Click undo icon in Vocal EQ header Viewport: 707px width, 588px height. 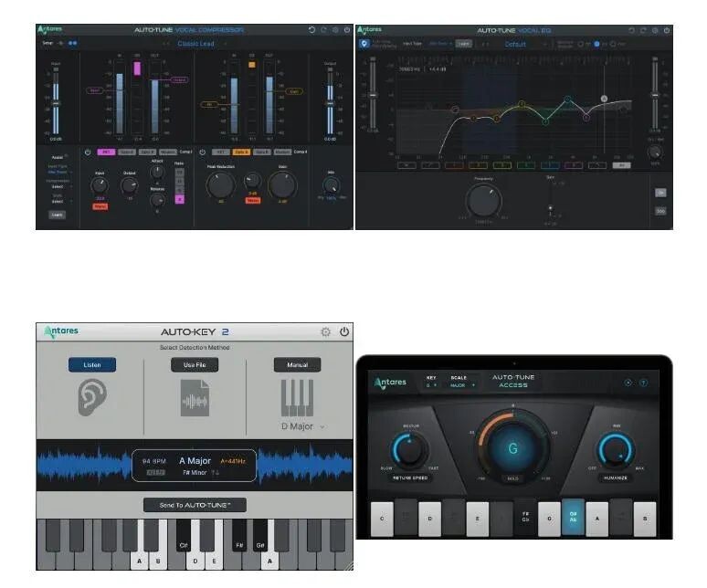[631, 31]
